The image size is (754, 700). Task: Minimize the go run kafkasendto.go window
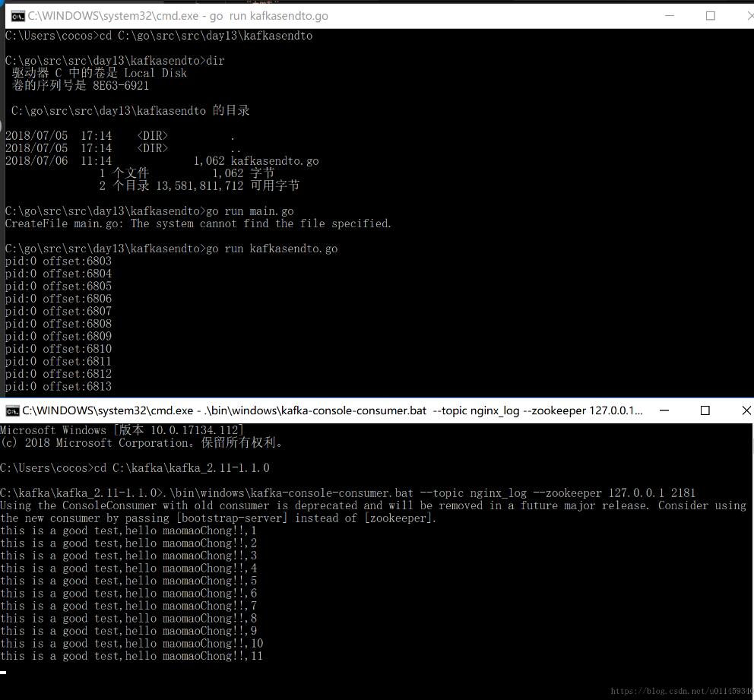(x=670, y=16)
